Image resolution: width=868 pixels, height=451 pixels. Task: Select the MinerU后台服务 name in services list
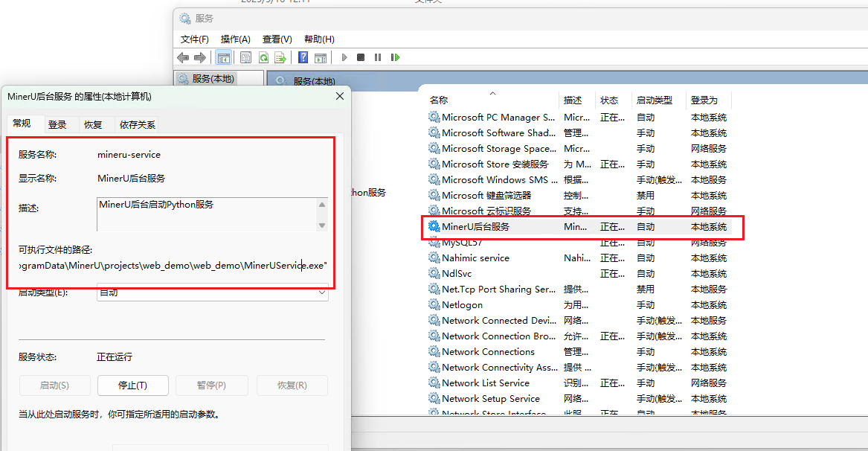[475, 226]
